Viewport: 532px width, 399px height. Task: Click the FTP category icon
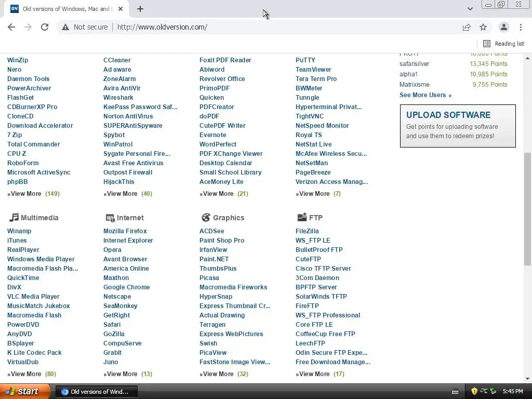click(302, 217)
